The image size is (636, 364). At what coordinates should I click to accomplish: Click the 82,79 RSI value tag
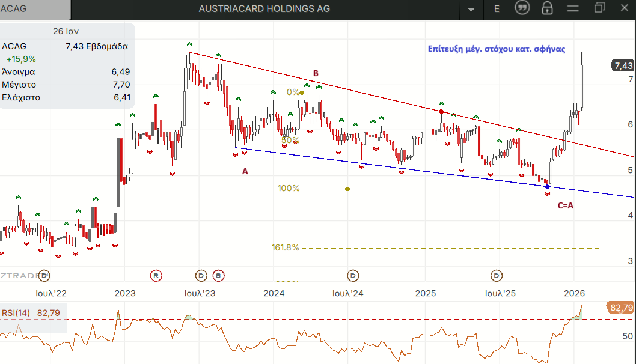[x=620, y=308]
